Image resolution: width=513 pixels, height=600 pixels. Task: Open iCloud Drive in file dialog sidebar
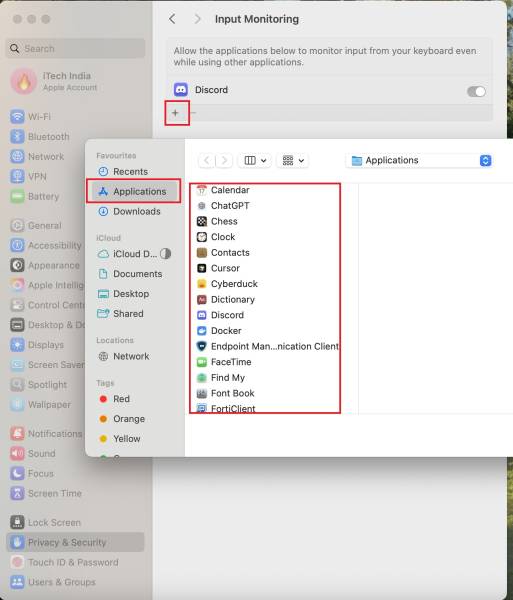point(134,254)
